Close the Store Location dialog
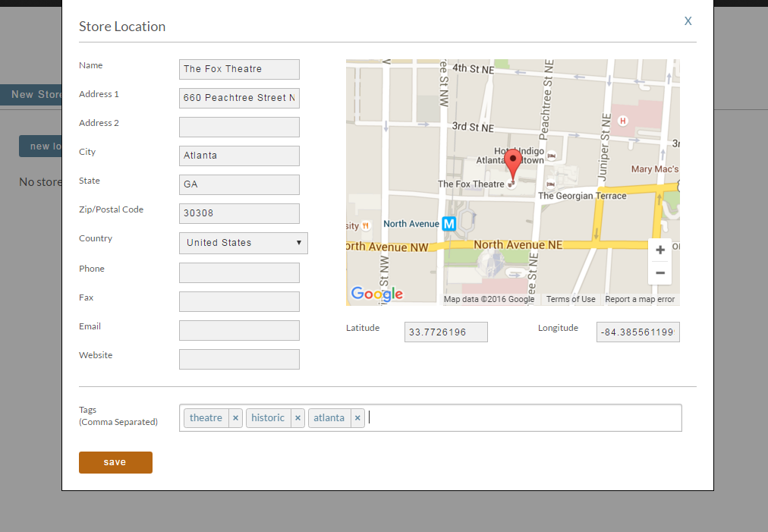This screenshot has height=532, width=768. (688, 21)
